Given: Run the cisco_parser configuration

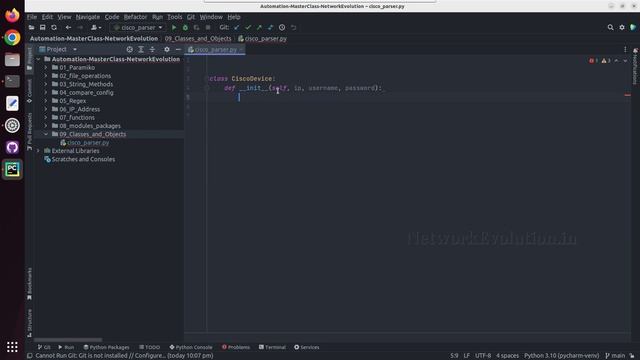Looking at the screenshot, I should 174,27.
